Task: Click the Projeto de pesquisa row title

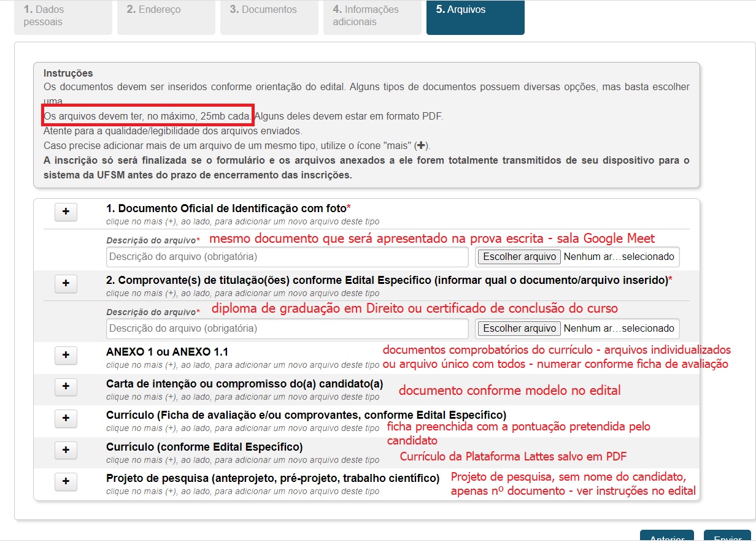Action: 272,478
